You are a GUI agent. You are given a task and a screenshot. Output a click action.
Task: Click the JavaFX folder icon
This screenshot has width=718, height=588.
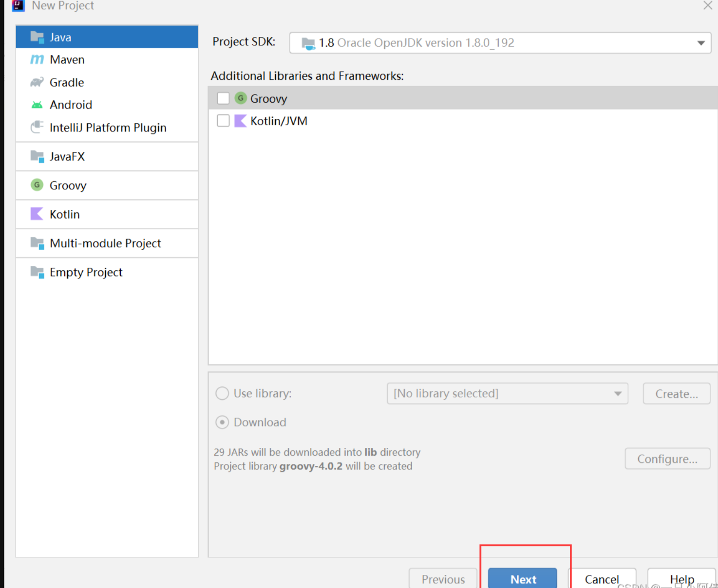tap(37, 156)
